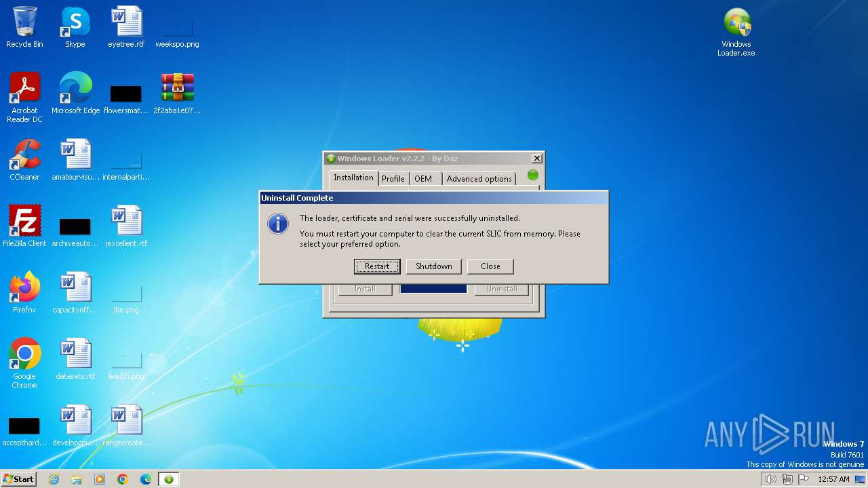Open Internet Explorer from taskbar
868x488 pixels.
(x=54, y=479)
